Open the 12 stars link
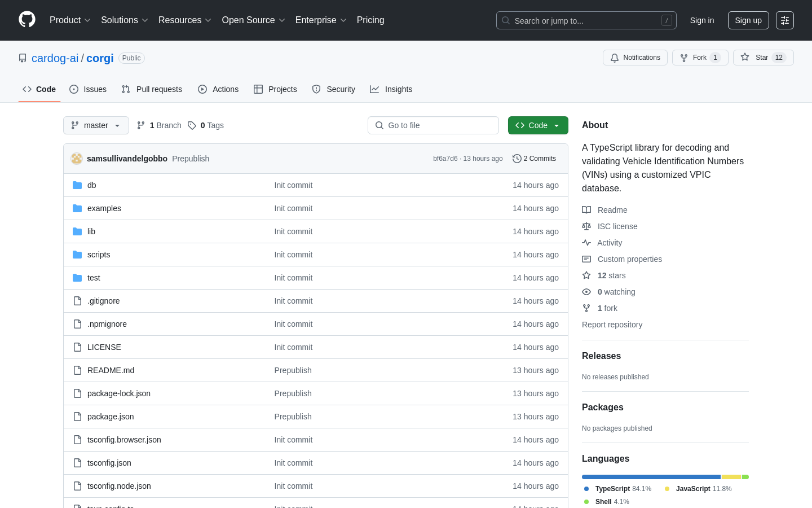Screen dimensions: 812x508 point(611,275)
